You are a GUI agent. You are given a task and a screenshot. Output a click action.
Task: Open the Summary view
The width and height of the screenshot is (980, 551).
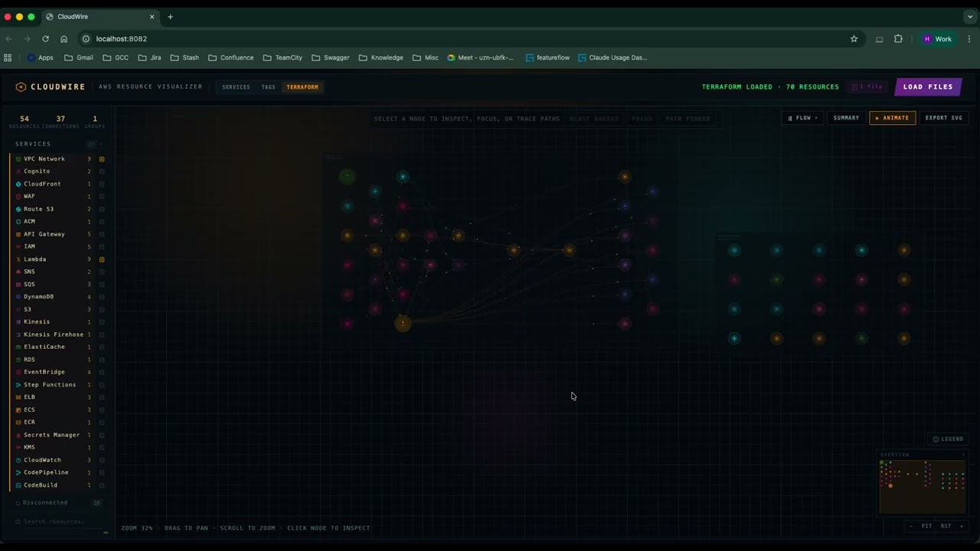point(846,118)
